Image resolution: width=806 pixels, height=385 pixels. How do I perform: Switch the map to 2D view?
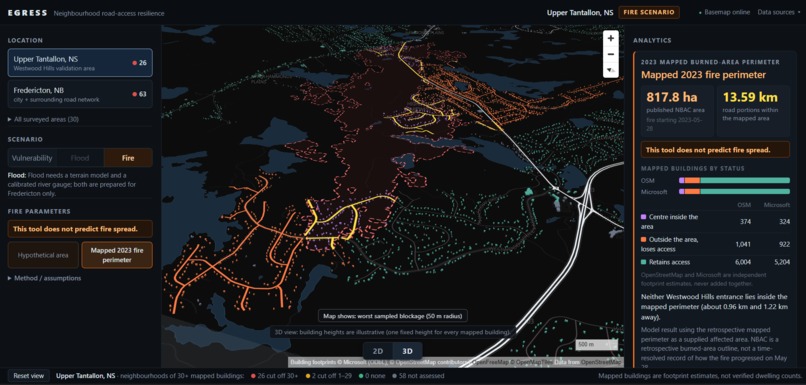[378, 352]
